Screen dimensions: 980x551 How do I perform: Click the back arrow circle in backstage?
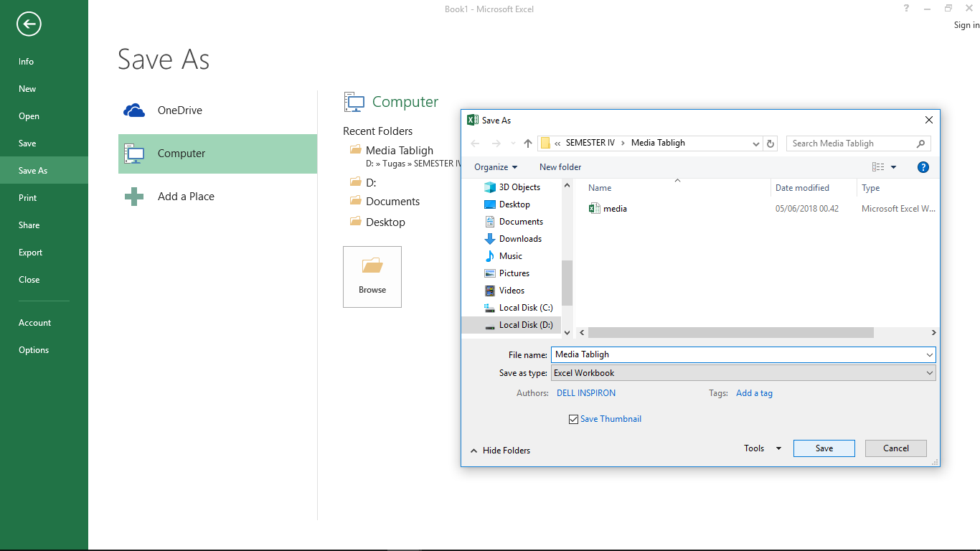point(29,24)
